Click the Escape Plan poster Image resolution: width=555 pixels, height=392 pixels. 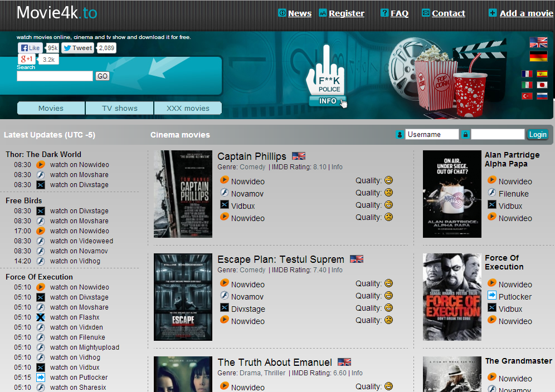183,297
